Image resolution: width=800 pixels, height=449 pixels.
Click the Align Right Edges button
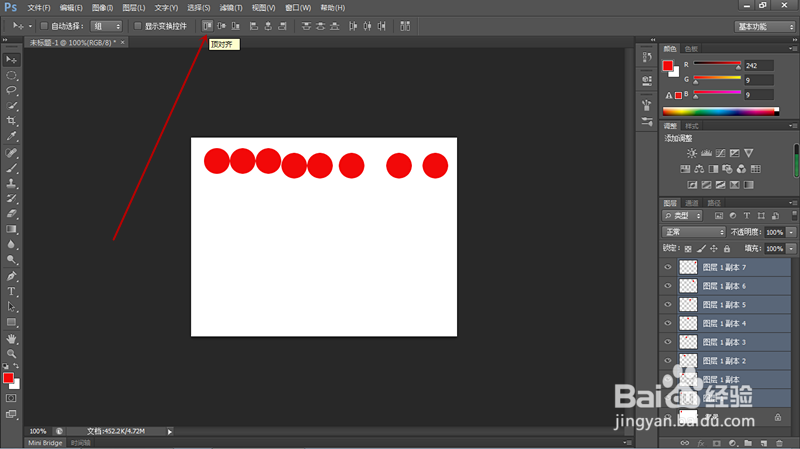coord(282,26)
